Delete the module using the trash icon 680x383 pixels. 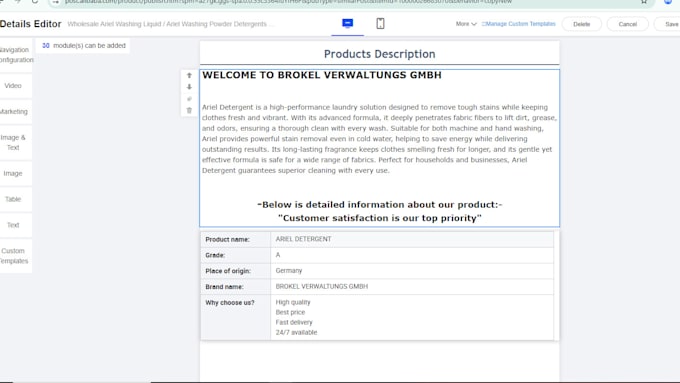189,110
